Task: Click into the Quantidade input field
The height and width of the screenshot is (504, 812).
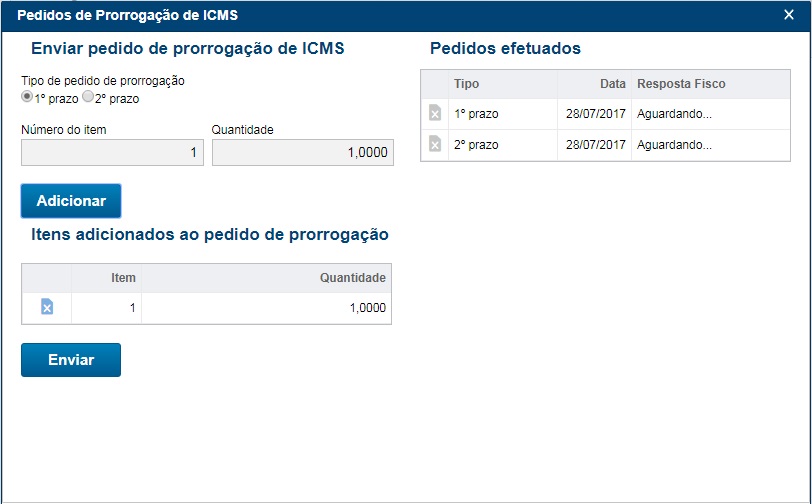Action: [303, 152]
